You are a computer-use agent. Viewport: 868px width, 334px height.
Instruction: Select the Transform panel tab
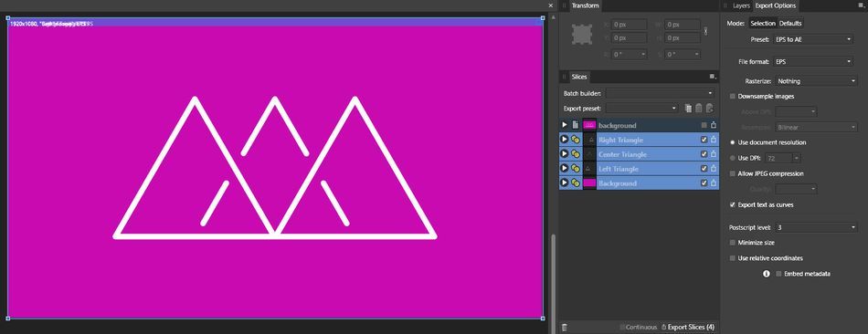coord(585,5)
